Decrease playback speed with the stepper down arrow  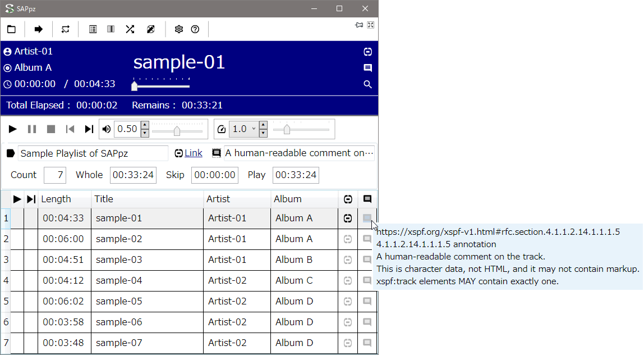pyautogui.click(x=263, y=133)
